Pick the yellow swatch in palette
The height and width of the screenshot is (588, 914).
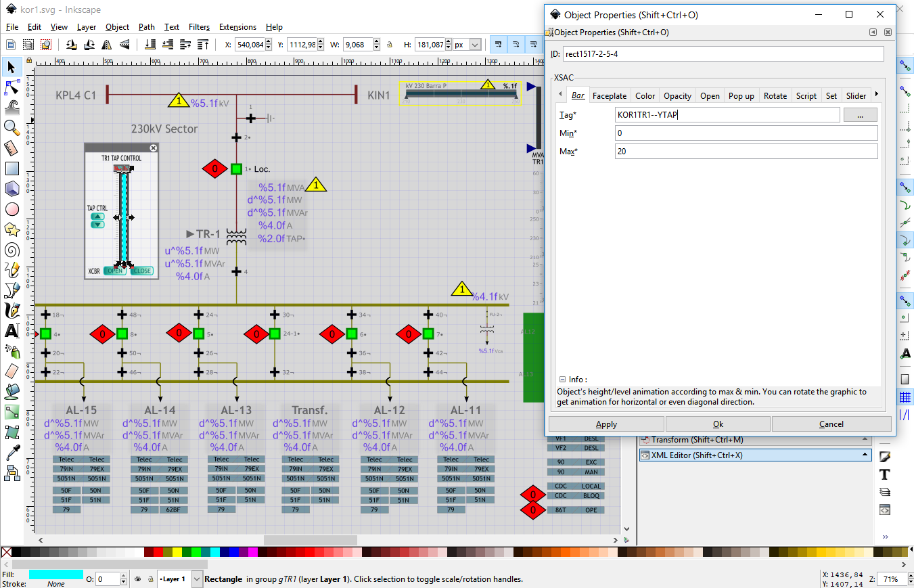point(178,552)
